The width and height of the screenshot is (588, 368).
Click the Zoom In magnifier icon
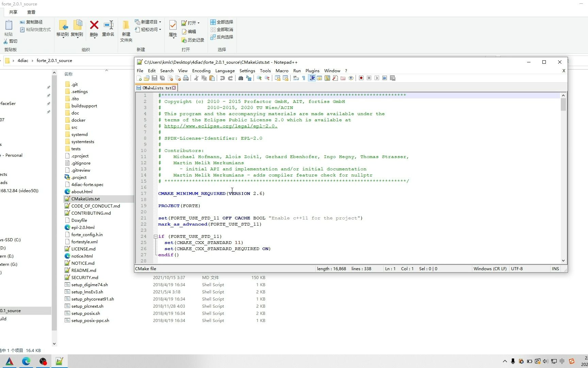pos(259,78)
